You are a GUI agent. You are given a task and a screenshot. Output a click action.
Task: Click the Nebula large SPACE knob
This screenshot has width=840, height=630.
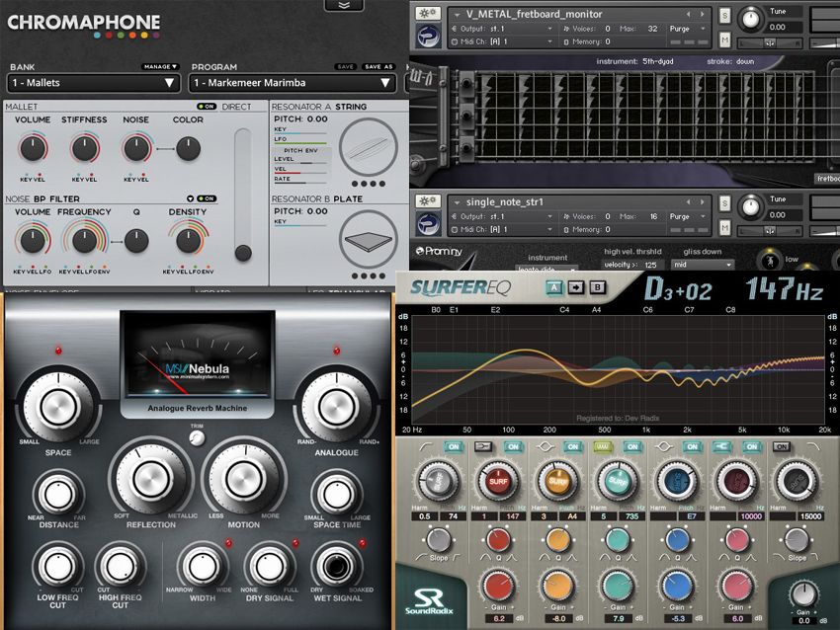click(58, 408)
